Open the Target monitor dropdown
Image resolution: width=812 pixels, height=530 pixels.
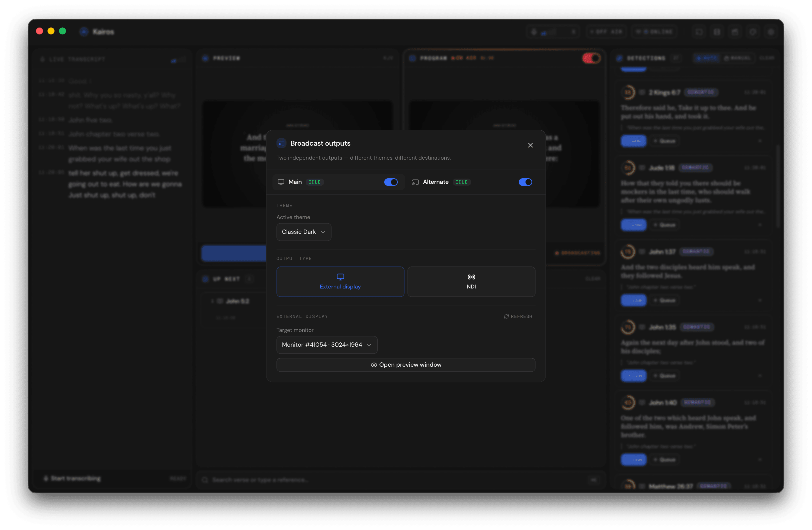coord(327,345)
